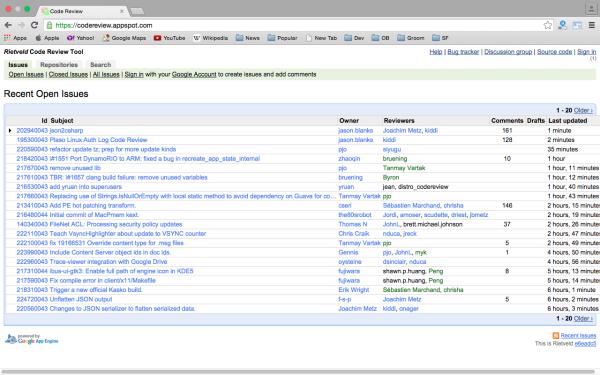This screenshot has height=375, width=600.
Task: Open issue add yruan into superusers
Action: pyautogui.click(x=86, y=187)
